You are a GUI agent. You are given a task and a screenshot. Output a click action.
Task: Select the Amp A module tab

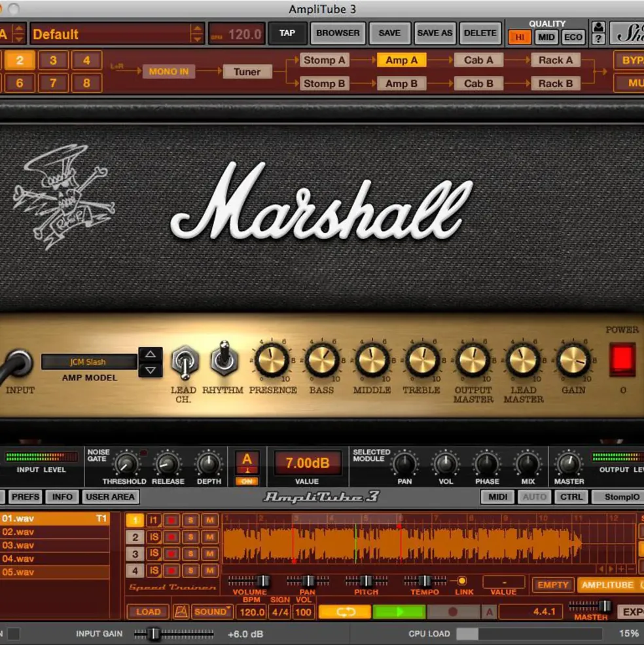(401, 60)
